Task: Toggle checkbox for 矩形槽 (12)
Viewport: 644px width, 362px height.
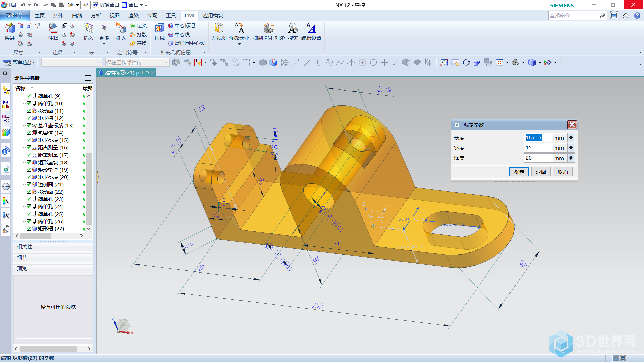Action: point(29,118)
